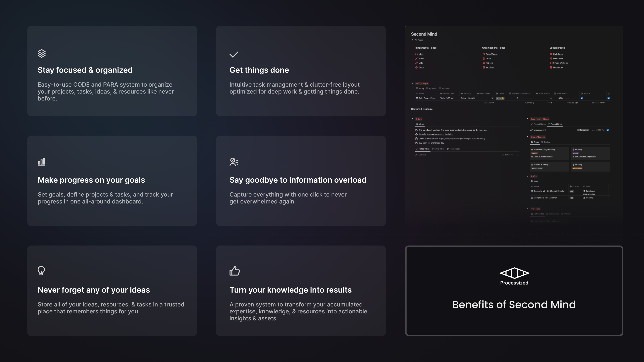Switch to the By month tab

coord(445,89)
